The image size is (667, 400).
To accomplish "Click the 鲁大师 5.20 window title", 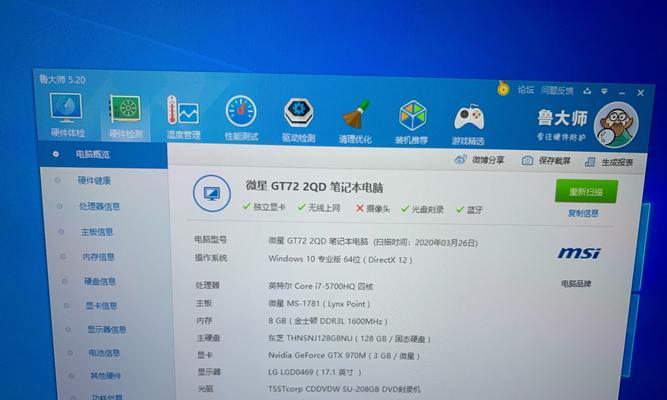I will 63,80.
